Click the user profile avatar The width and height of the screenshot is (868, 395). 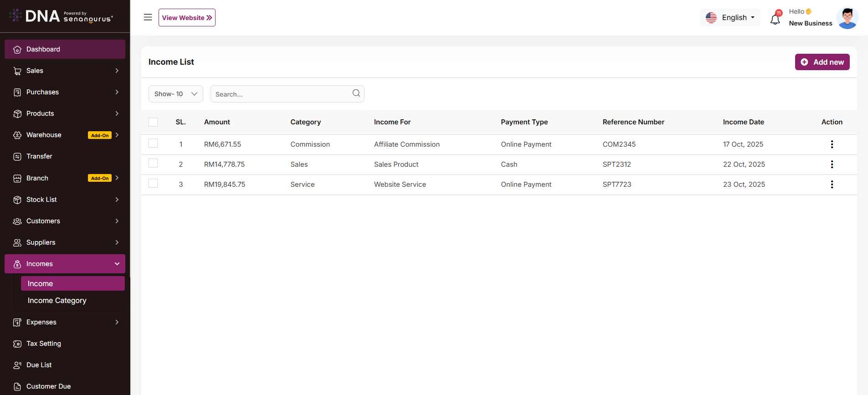pyautogui.click(x=847, y=18)
